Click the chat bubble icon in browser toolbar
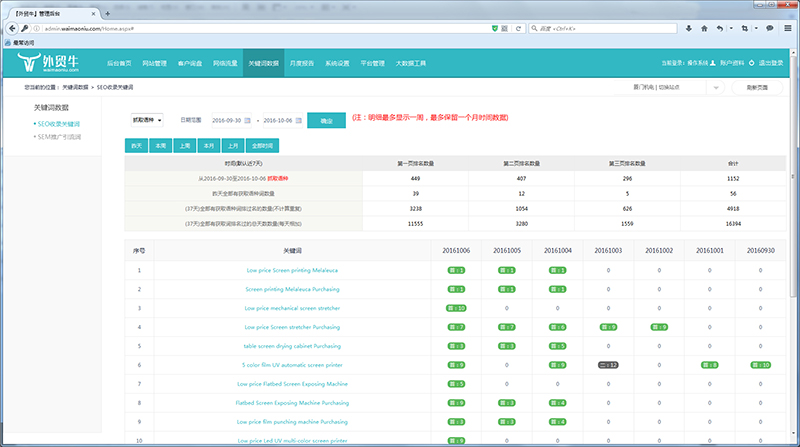The width and height of the screenshot is (800, 447). [768, 30]
